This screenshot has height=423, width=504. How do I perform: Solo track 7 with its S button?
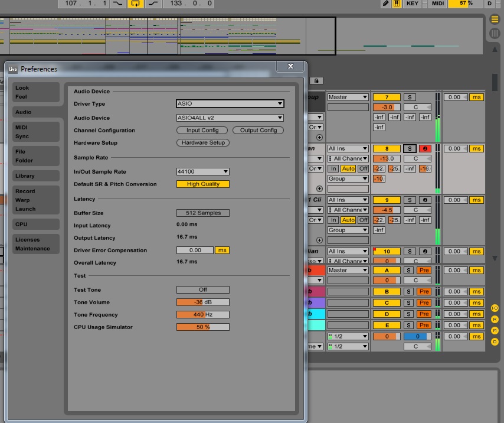pyautogui.click(x=410, y=97)
